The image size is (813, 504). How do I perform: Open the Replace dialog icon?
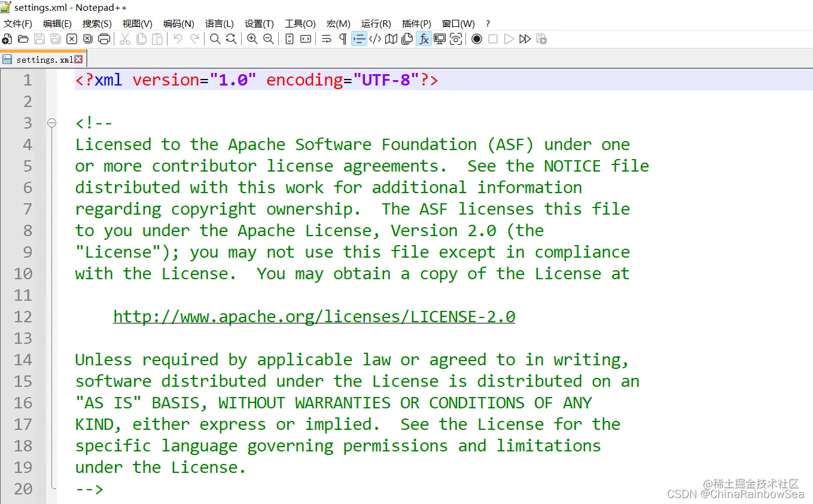pyautogui.click(x=231, y=39)
